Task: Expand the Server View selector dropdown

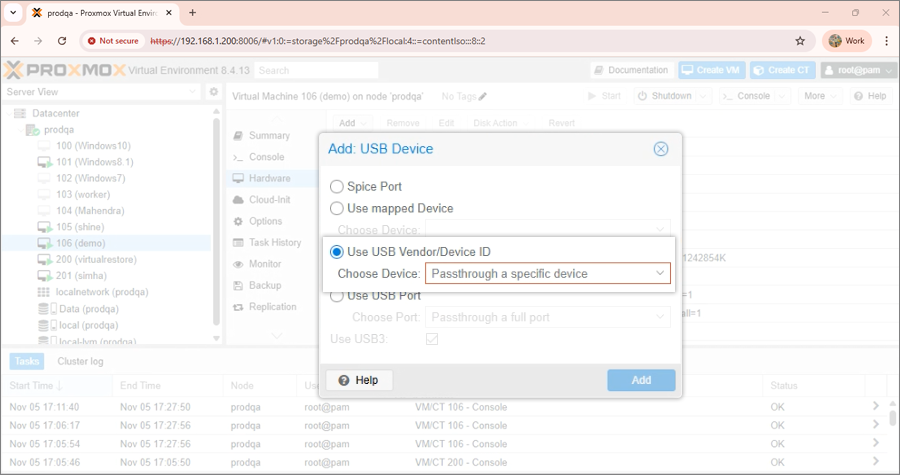Action: pos(194,92)
